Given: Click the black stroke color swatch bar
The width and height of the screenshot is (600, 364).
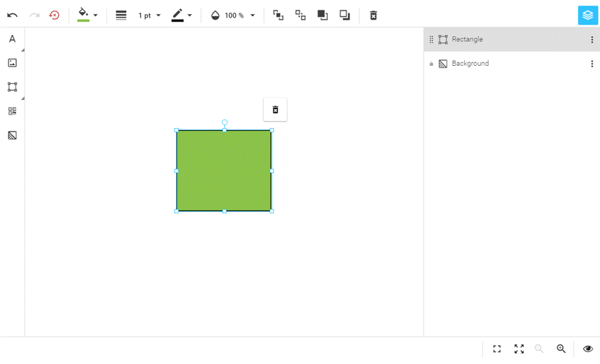Looking at the screenshot, I should [x=177, y=20].
